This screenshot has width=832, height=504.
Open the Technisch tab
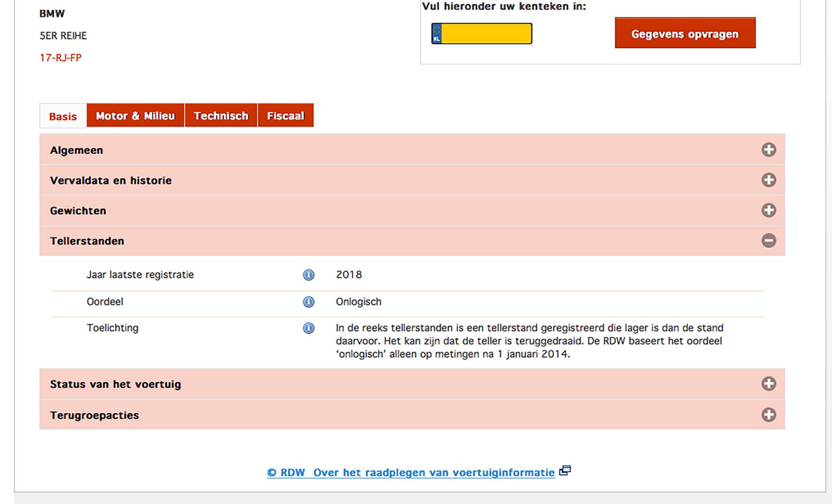pyautogui.click(x=221, y=115)
